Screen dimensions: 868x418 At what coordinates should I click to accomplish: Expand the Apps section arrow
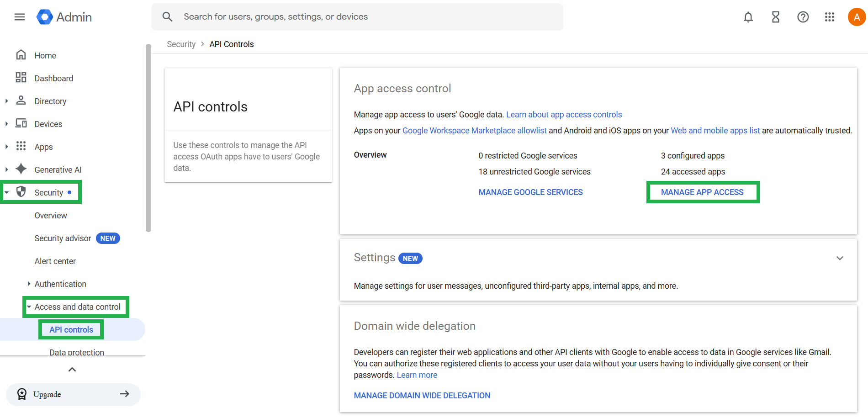click(6, 147)
